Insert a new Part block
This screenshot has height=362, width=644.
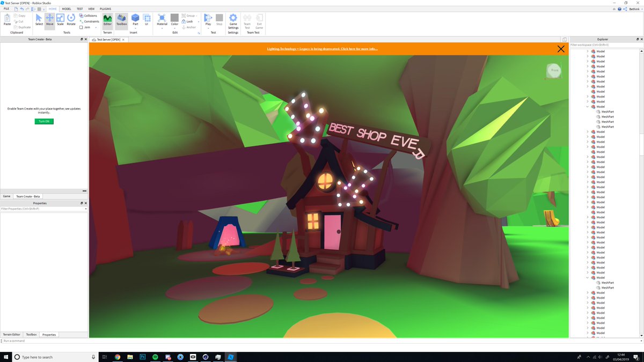[135, 18]
